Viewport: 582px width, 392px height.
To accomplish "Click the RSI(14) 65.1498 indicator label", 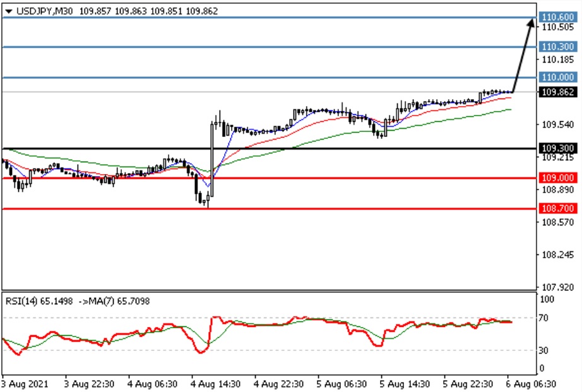I will click(x=39, y=301).
